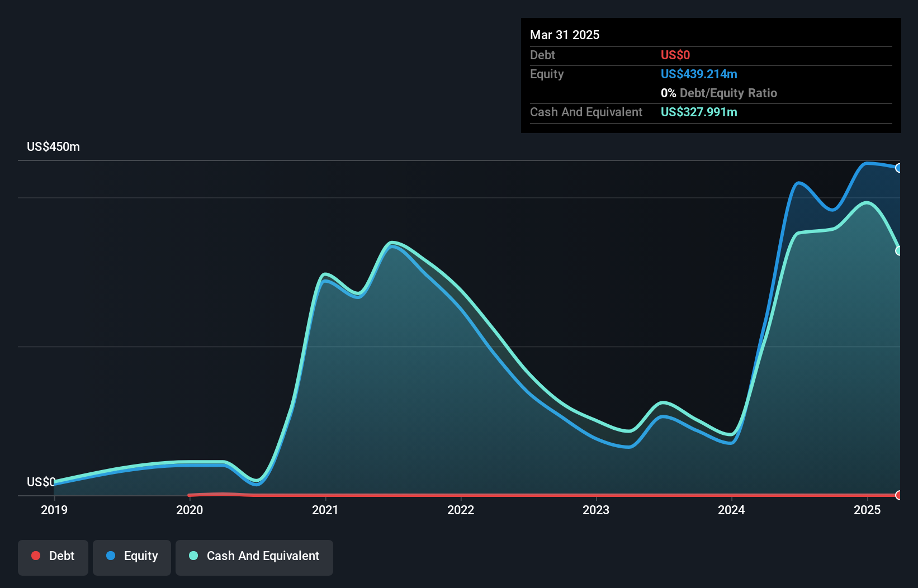Click the Equity row label in tooltip

coord(547,74)
